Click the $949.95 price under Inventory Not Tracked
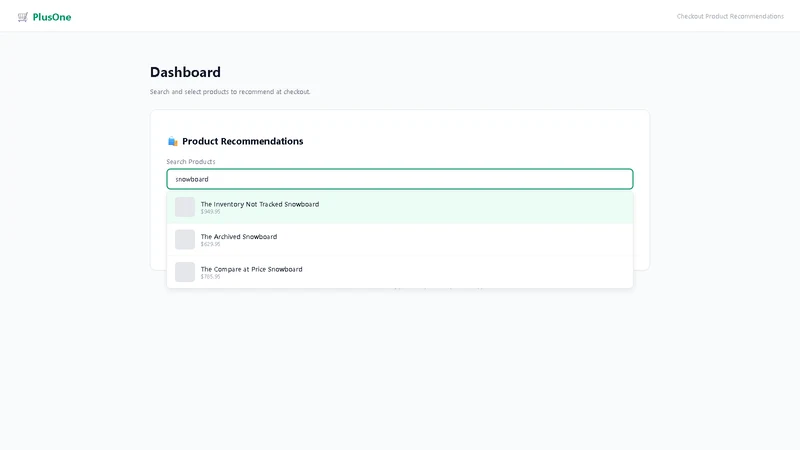 (x=210, y=212)
